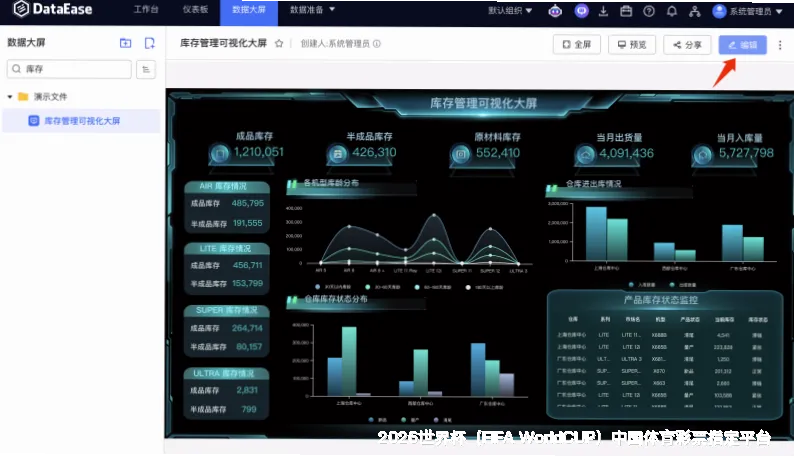Create a new data screen icon
Image resolution: width=794 pixels, height=457 pixels.
(x=149, y=43)
